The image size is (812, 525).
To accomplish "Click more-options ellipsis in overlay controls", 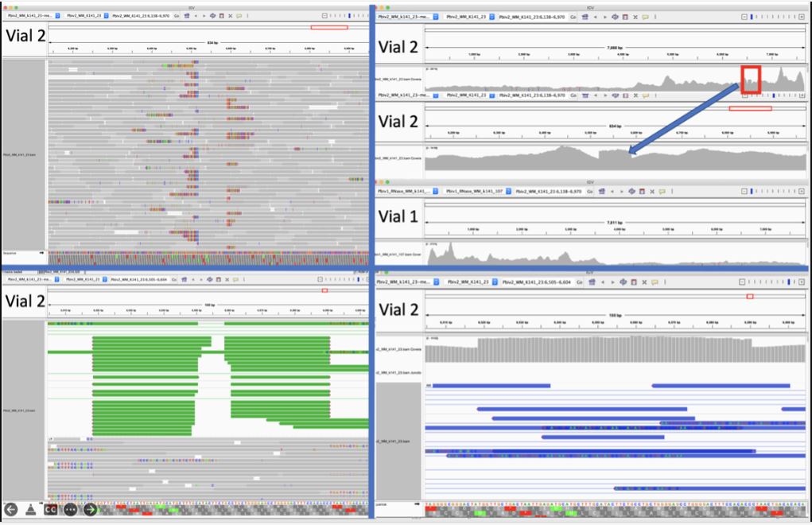I will tap(71, 509).
